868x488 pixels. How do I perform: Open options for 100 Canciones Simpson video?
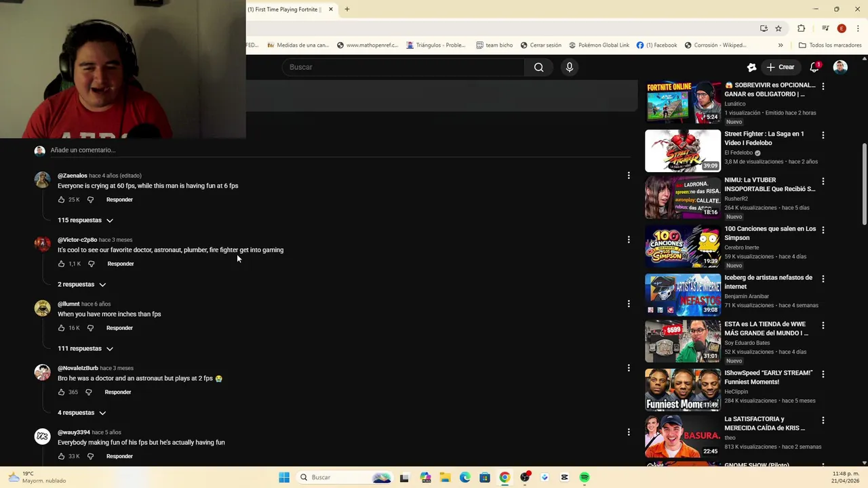(x=823, y=230)
